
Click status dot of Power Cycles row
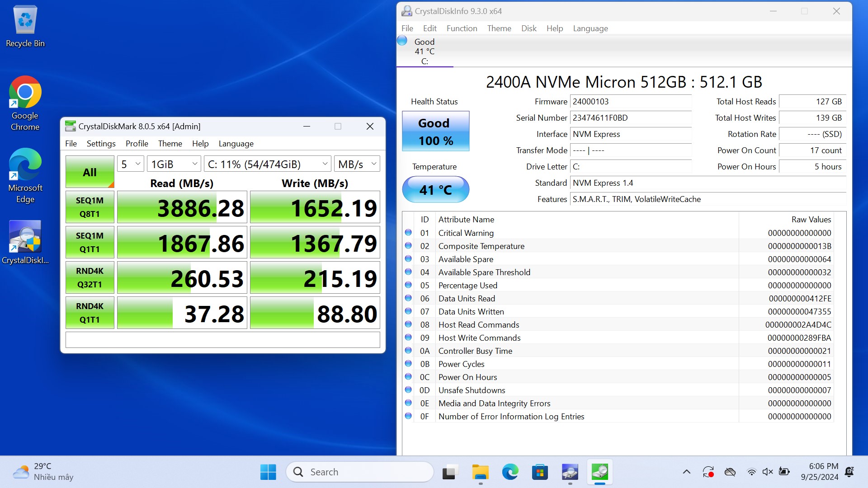[x=408, y=363]
